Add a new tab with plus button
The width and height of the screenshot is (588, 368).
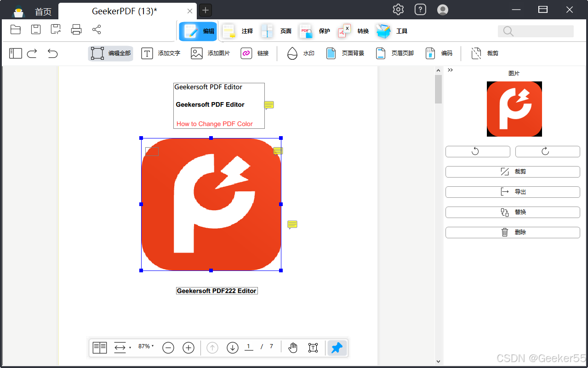tap(206, 10)
